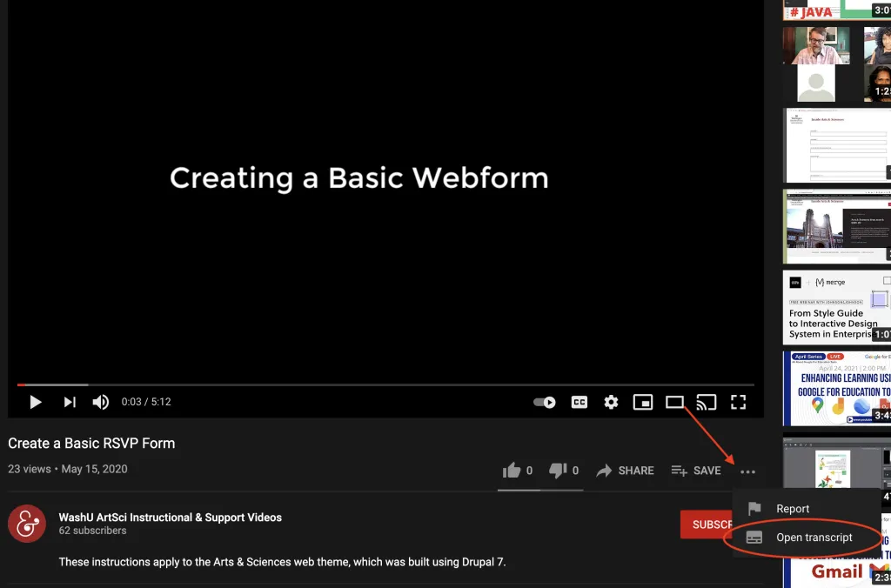
Task: Open the player Settings gear
Action: click(610, 402)
